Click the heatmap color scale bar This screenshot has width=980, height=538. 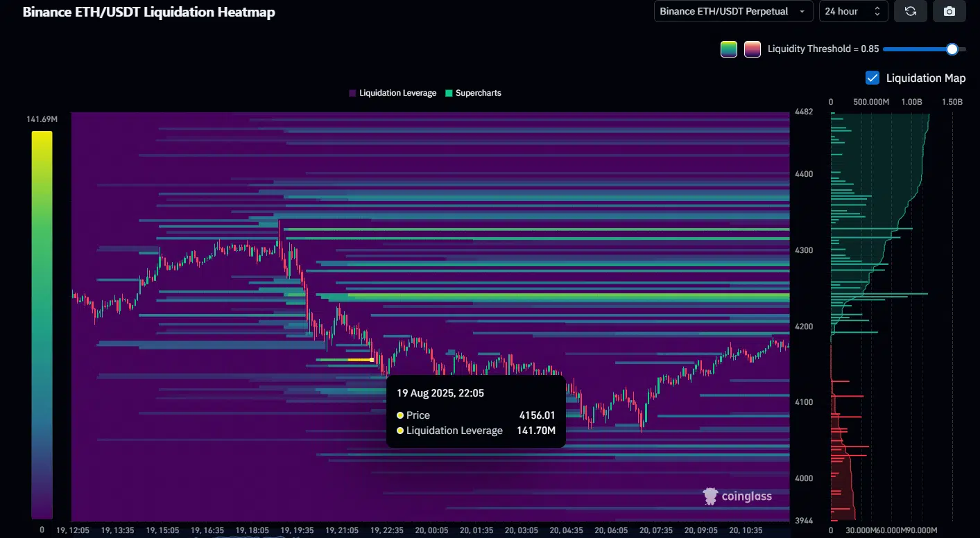point(42,325)
